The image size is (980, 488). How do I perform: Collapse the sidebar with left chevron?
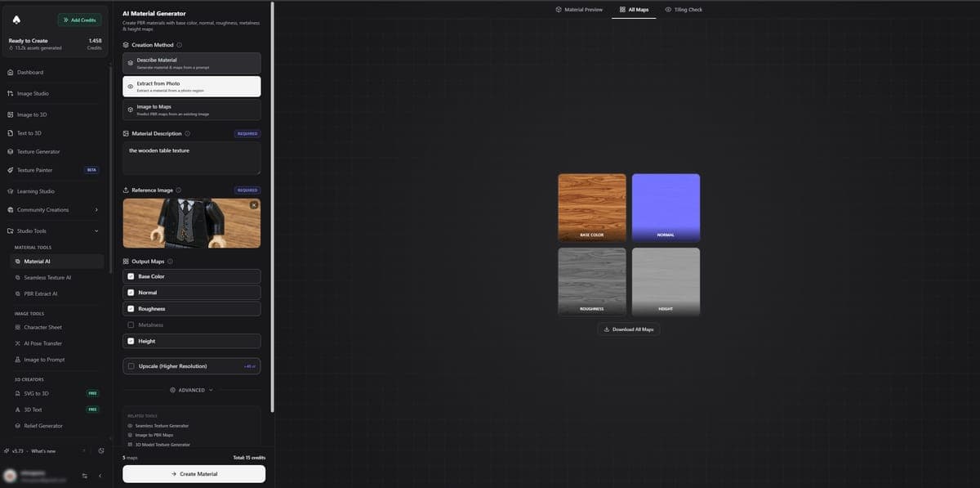pos(100,476)
